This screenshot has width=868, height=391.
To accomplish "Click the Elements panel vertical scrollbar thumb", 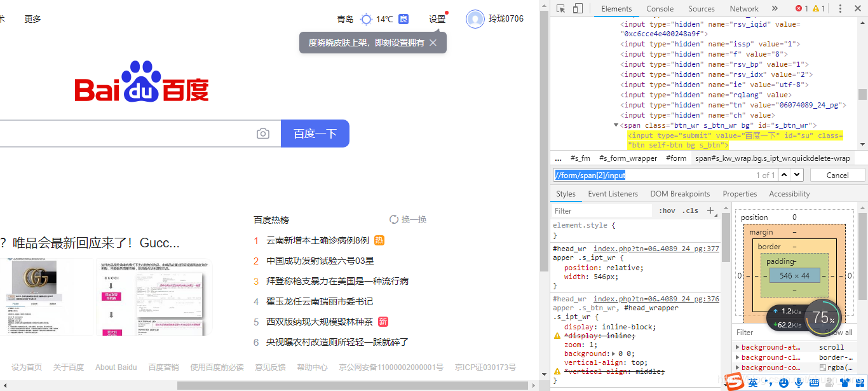I will point(862,94).
